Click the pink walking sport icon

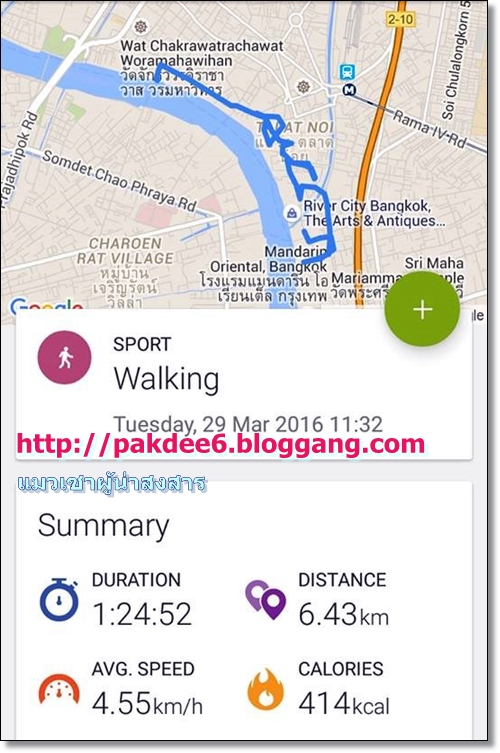64,357
